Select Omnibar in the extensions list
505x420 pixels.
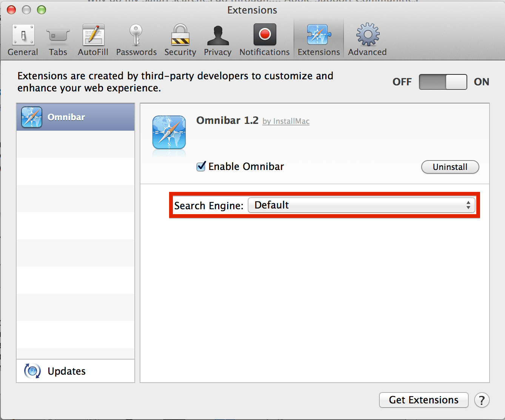[75, 117]
